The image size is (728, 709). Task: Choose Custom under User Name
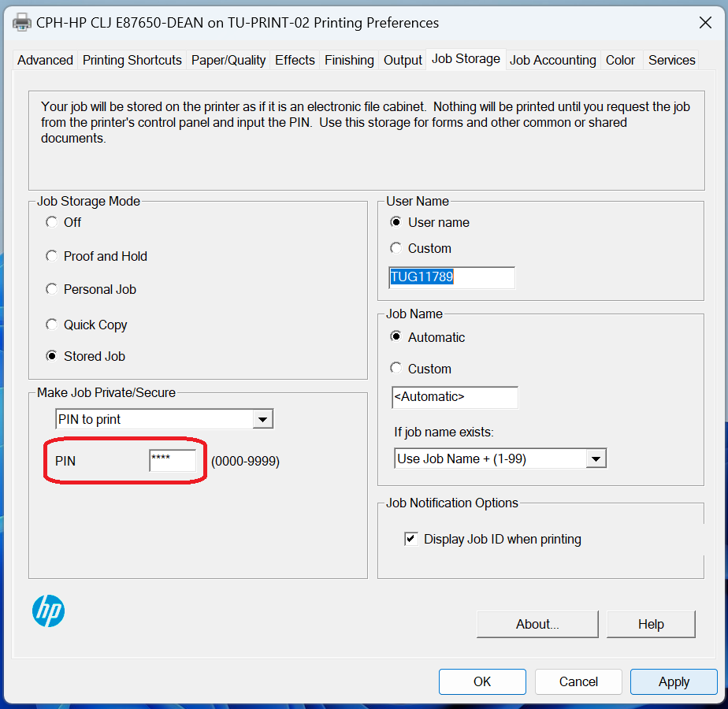(421, 248)
